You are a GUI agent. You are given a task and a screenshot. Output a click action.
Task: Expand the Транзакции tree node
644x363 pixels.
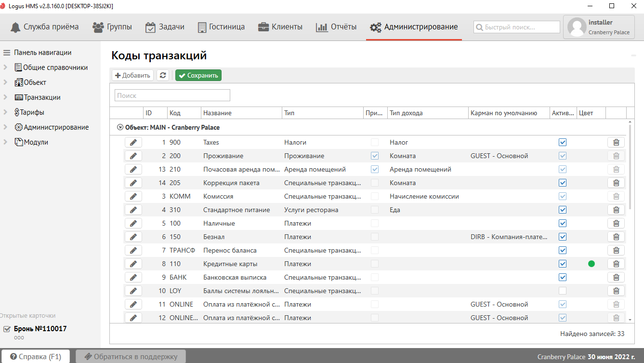[x=5, y=97]
